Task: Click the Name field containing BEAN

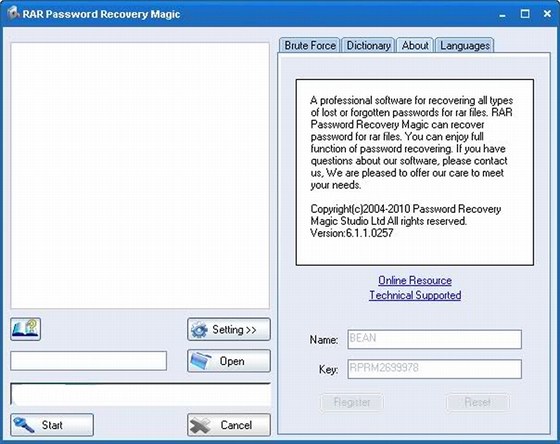Action: pyautogui.click(x=434, y=339)
